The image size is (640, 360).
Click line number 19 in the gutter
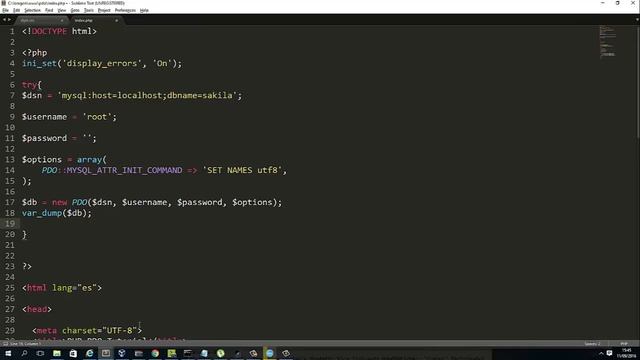(10, 224)
